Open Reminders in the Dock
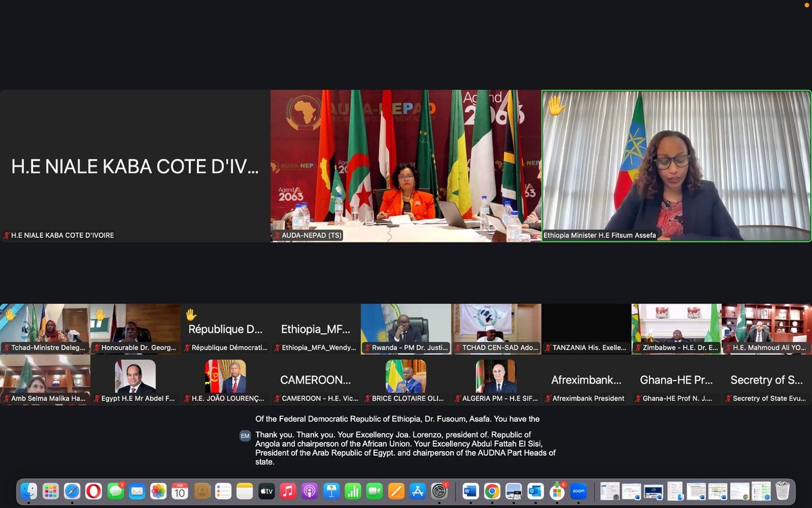Image resolution: width=812 pixels, height=508 pixels. 223,491
